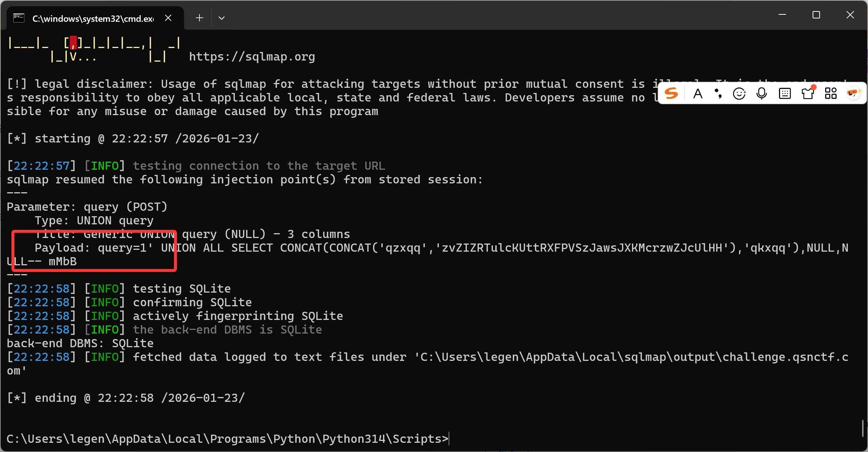The height and width of the screenshot is (452, 868).
Task: Close the cmd.exe terminal tab
Action: pyautogui.click(x=168, y=18)
